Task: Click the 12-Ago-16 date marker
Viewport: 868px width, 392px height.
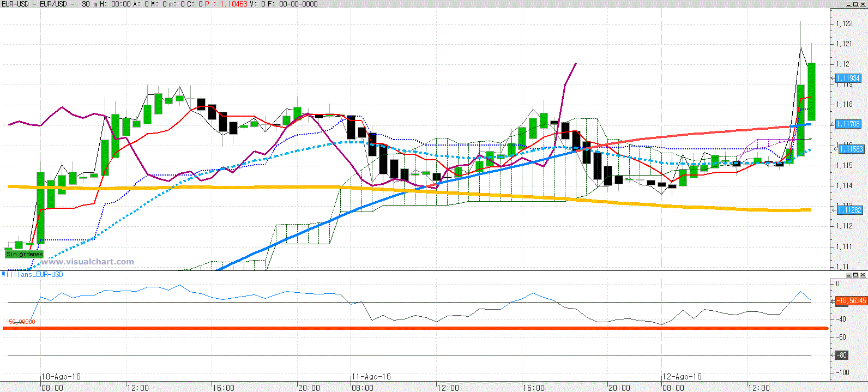Action: [x=683, y=377]
